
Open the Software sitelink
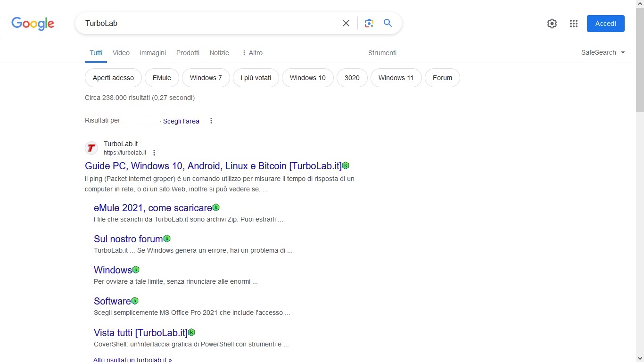click(x=112, y=301)
